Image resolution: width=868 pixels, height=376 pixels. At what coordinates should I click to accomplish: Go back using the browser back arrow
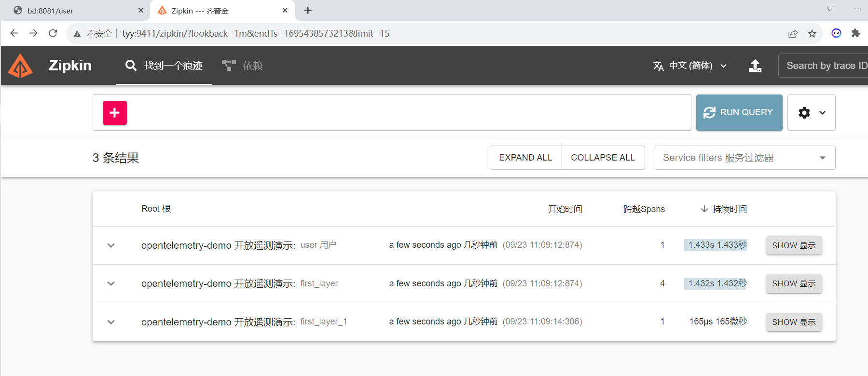14,33
